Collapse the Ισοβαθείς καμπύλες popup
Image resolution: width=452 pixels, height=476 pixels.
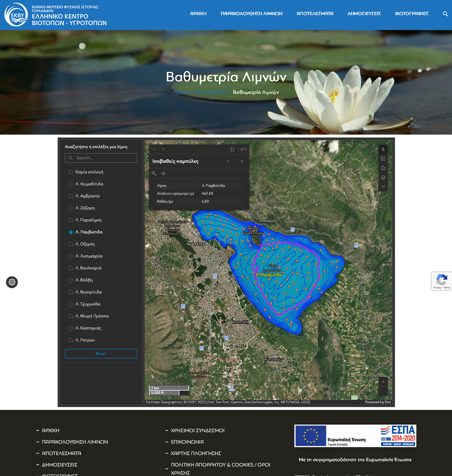pyautogui.click(x=228, y=161)
